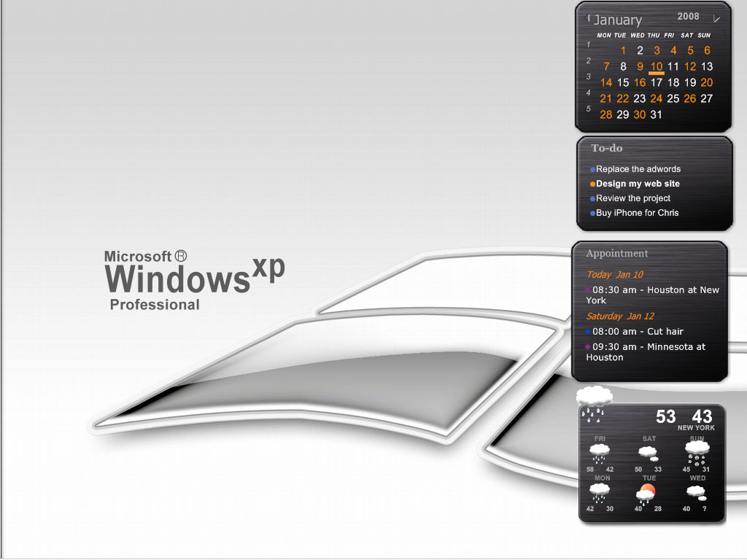Click the current rain cloud weather icon
This screenshot has width=747, height=560.
pos(594,403)
